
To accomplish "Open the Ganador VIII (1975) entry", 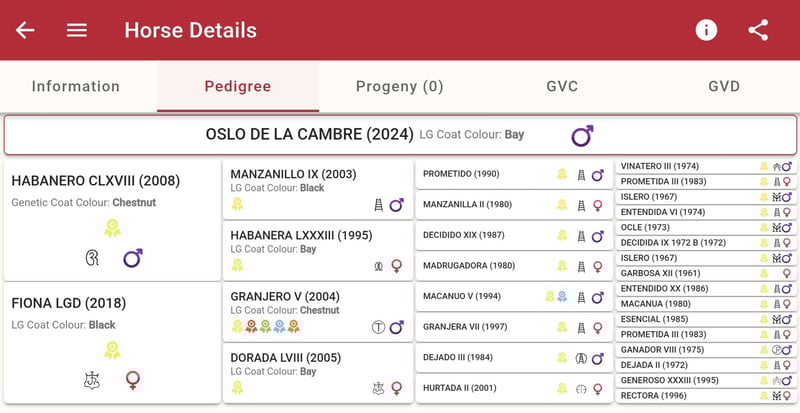I will (x=662, y=350).
